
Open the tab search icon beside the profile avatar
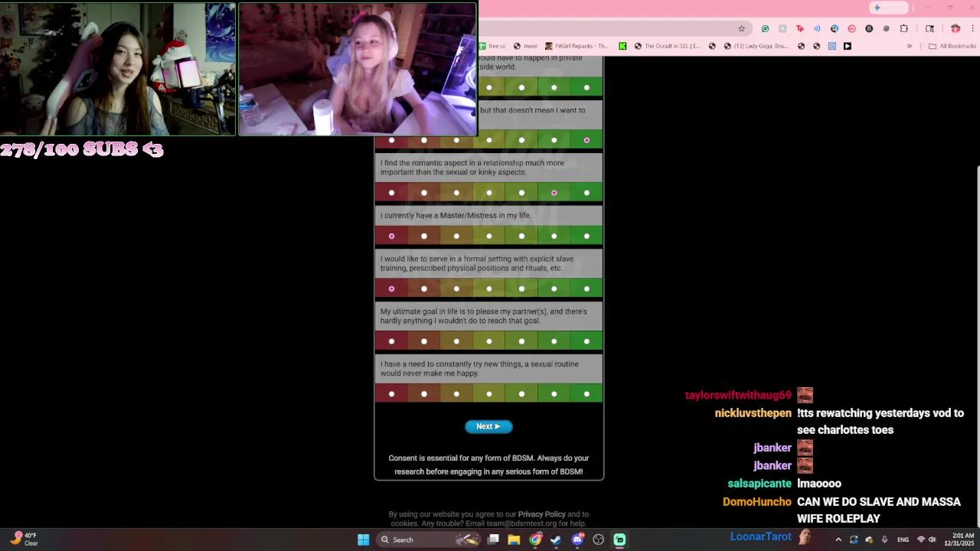pyautogui.click(x=929, y=28)
